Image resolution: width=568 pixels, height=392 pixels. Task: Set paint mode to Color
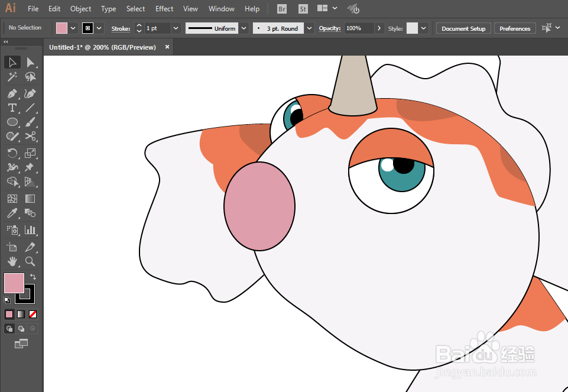[x=9, y=314]
